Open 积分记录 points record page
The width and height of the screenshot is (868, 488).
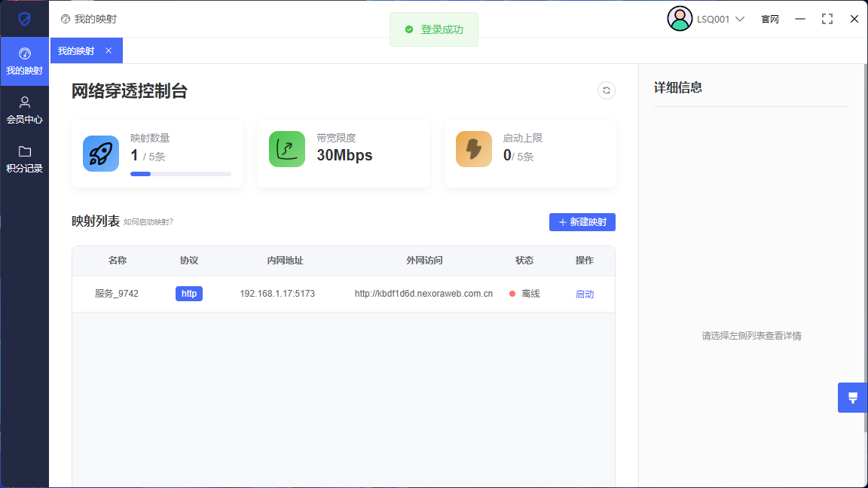pyautogui.click(x=24, y=159)
